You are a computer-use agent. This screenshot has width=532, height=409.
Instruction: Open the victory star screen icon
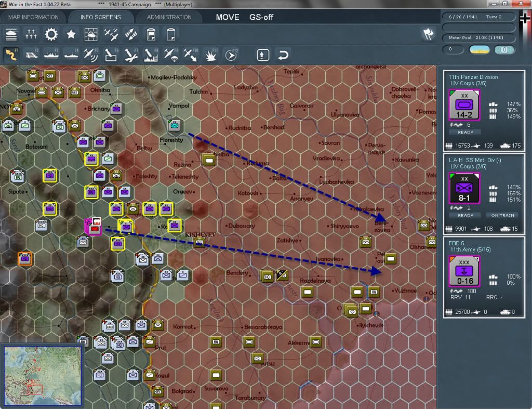click(71, 34)
